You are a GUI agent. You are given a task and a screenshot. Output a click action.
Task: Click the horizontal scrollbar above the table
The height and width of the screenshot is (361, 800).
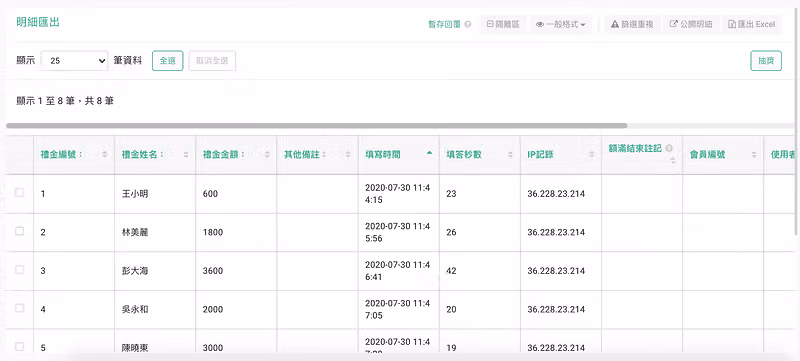(x=316, y=125)
